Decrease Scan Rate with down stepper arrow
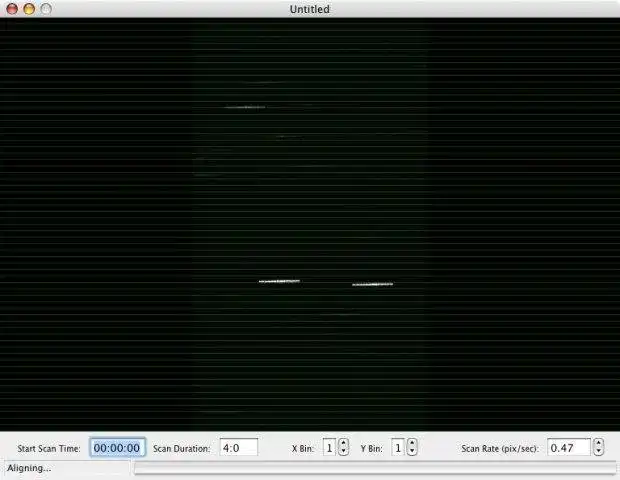 point(599,452)
